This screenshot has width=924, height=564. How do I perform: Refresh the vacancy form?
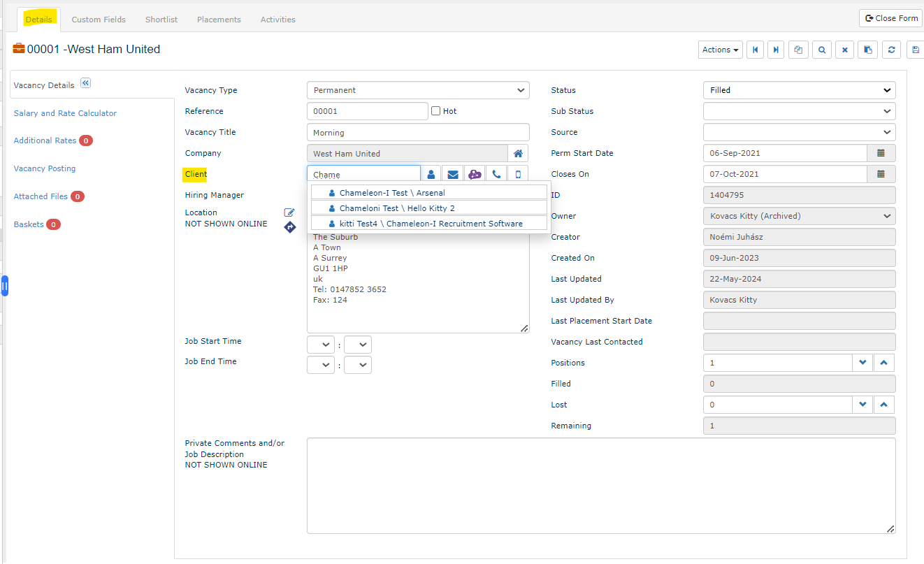pyautogui.click(x=890, y=50)
